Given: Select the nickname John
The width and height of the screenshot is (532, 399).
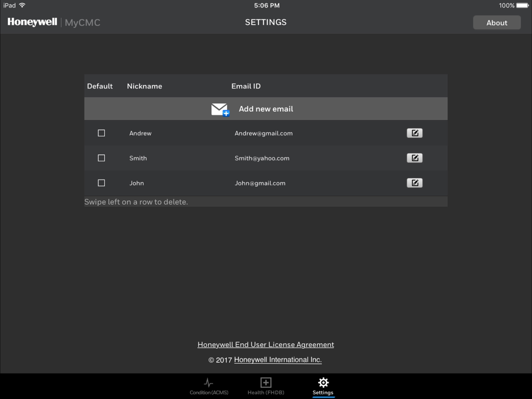Looking at the screenshot, I should pos(137,183).
